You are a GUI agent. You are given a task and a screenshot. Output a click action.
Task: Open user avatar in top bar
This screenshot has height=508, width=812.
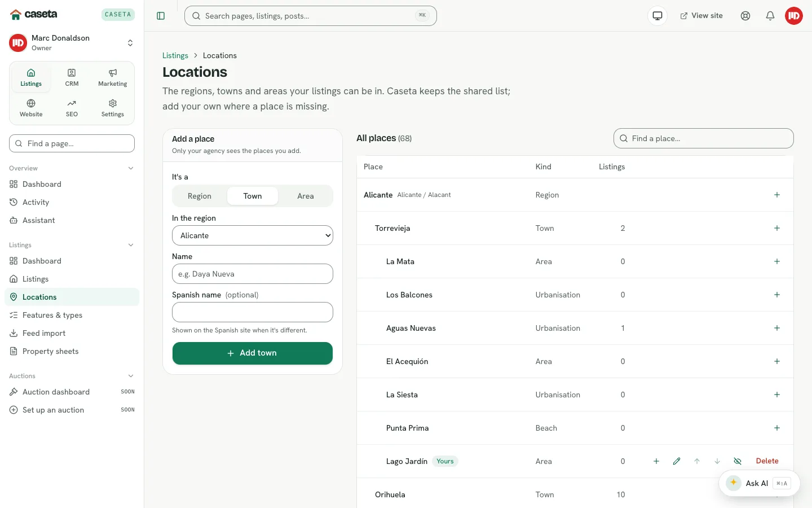(794, 16)
